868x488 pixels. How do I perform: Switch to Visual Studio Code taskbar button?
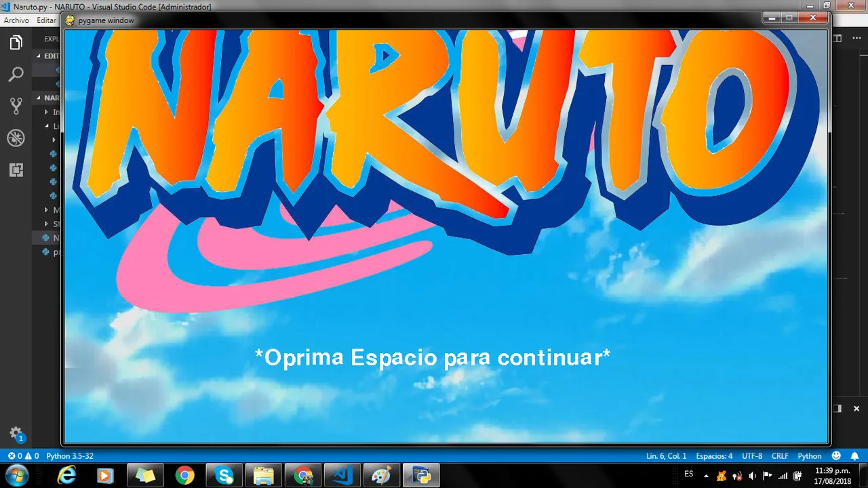(342, 476)
